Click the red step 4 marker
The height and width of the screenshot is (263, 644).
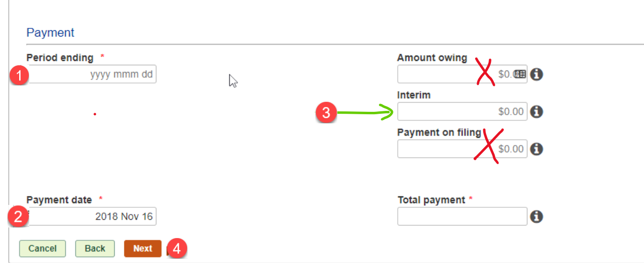177,249
